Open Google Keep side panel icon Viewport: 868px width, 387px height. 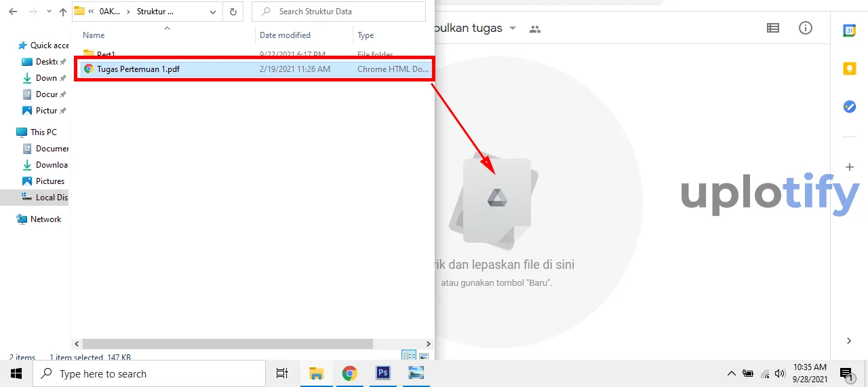[849, 69]
